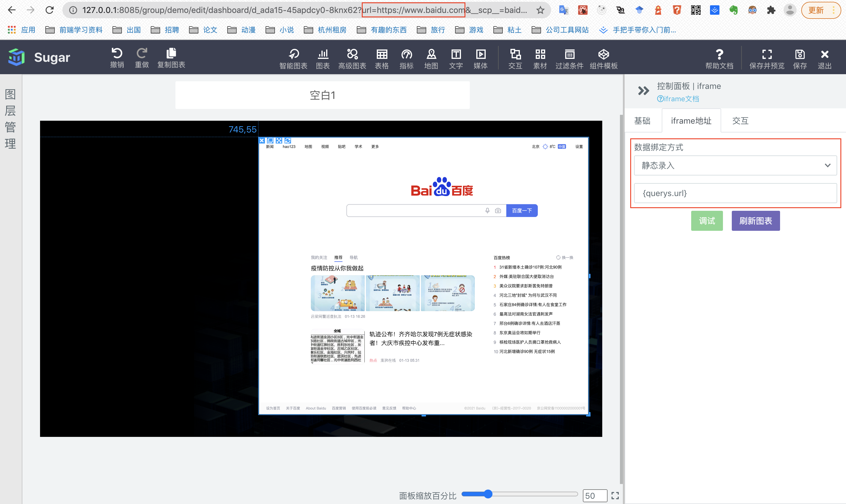Click the zoom percentage input showing 50

tap(595, 495)
